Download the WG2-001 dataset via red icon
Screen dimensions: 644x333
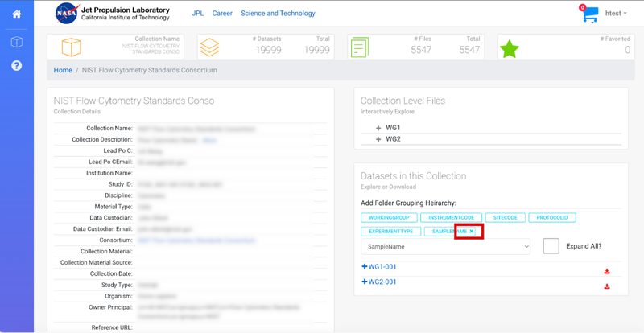tap(607, 286)
